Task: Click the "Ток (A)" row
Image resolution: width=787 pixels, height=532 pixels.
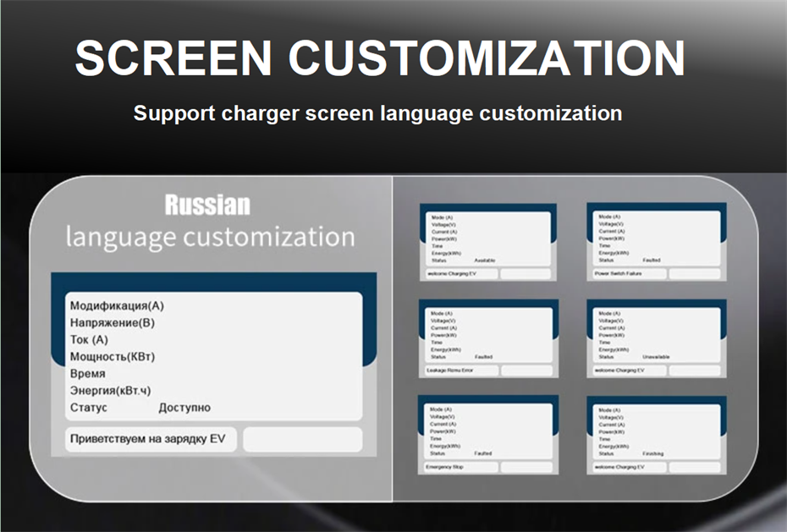Action: pyautogui.click(x=89, y=339)
